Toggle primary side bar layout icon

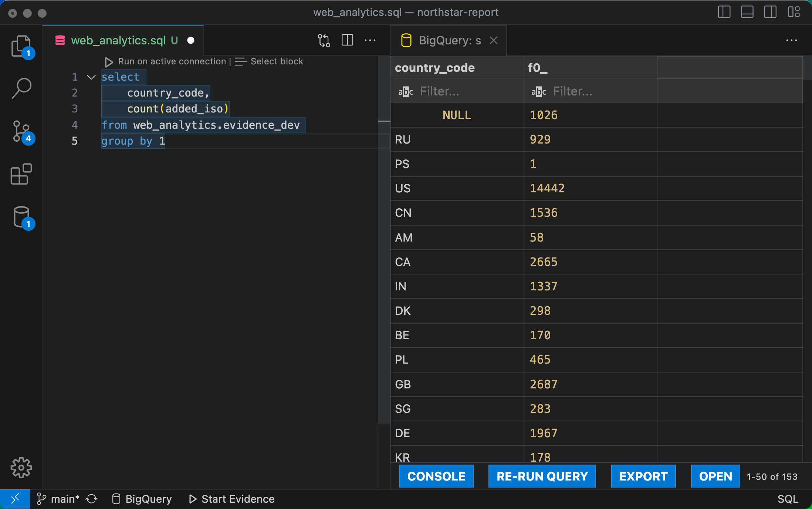point(724,12)
